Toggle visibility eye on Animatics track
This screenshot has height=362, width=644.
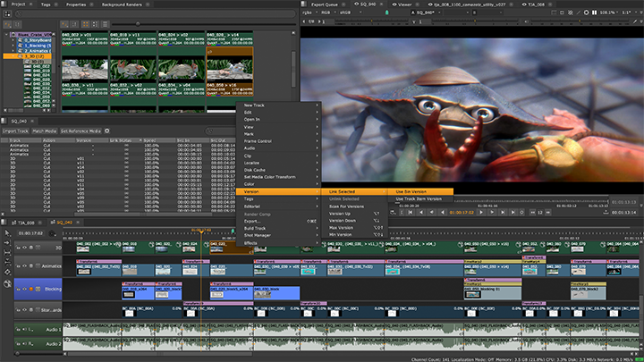(x=24, y=265)
